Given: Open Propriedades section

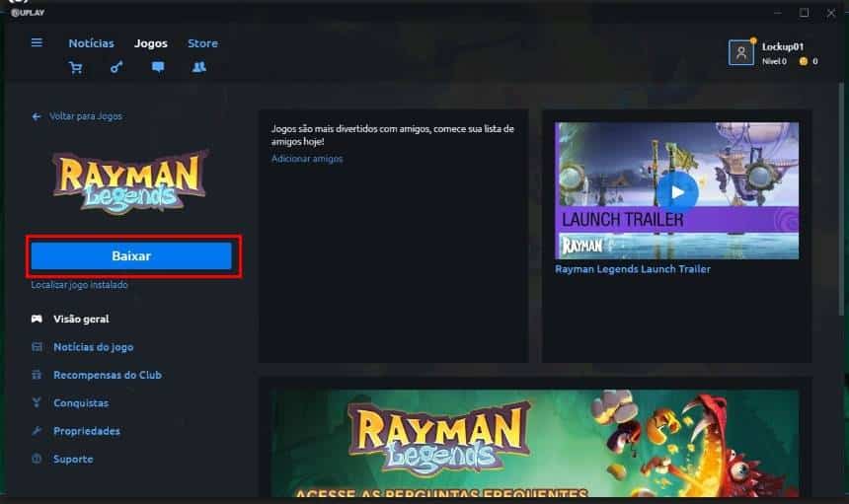Looking at the screenshot, I should tap(87, 431).
